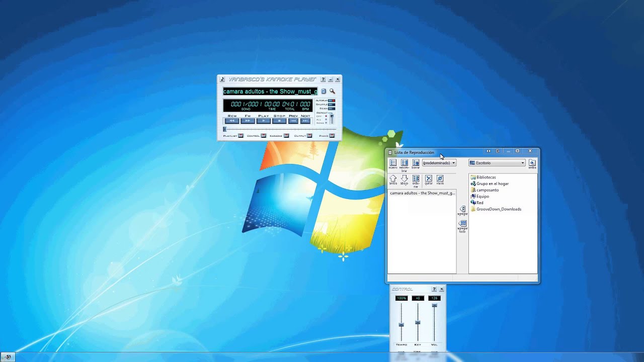Stop the song with the Stop button
Image resolution: width=644 pixels, height=362 pixels.
point(279,121)
